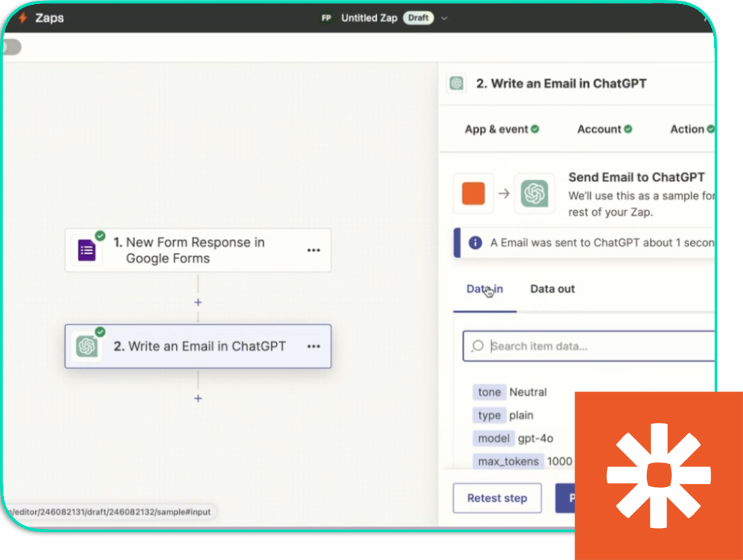Open the Account tab
This screenshot has width=743, height=560.
coord(604,129)
